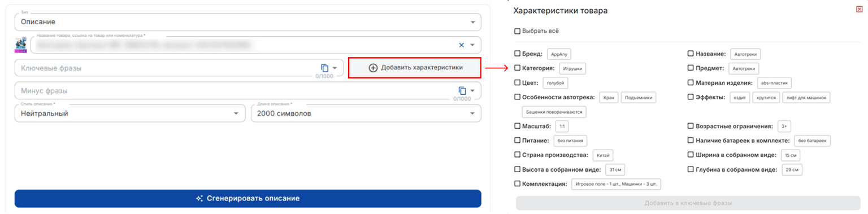
Task: Click the Игрушки category tag
Action: (x=572, y=69)
